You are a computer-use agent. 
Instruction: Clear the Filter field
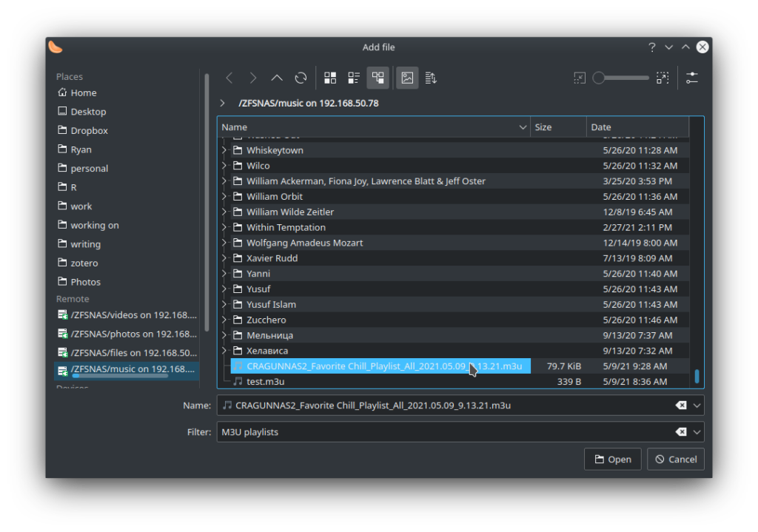pos(681,432)
